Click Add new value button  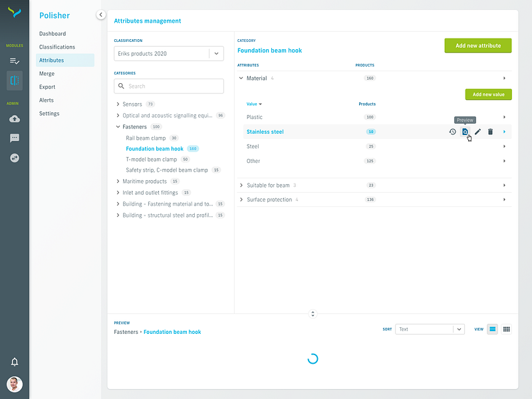coord(488,94)
